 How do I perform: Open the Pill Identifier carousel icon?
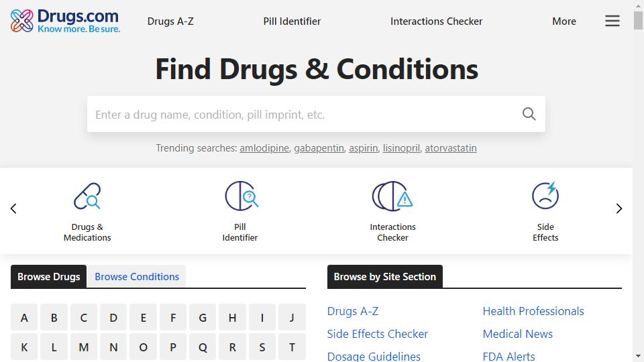[241, 196]
